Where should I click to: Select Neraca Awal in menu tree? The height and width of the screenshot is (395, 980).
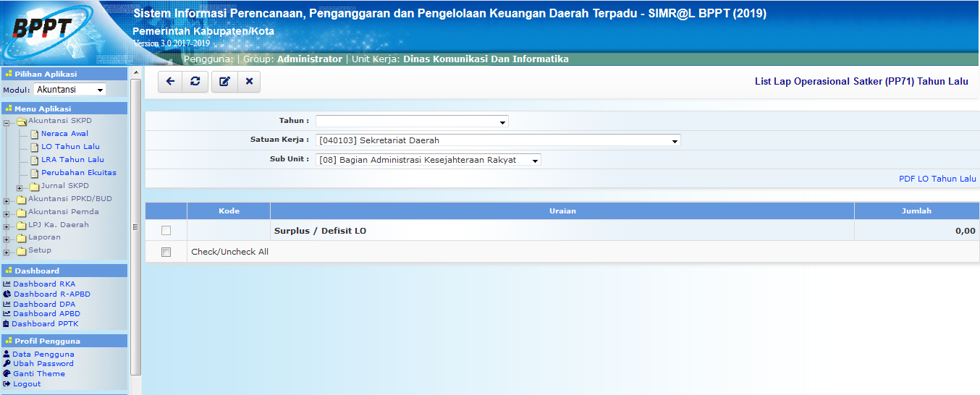[64, 134]
